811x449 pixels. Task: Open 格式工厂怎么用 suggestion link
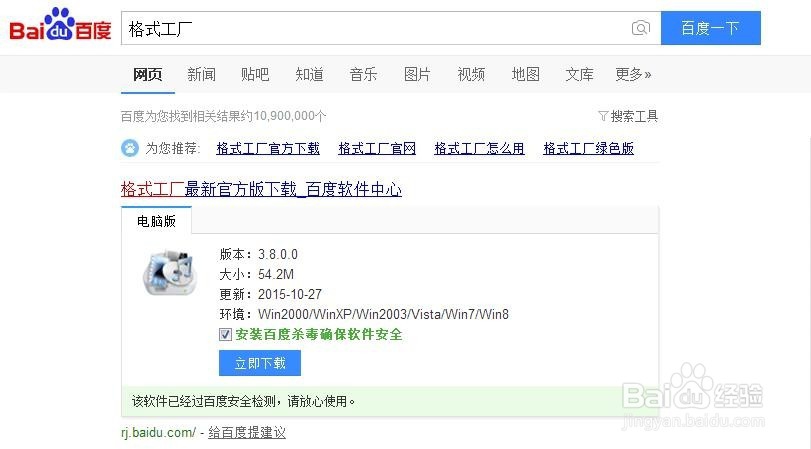click(x=479, y=148)
